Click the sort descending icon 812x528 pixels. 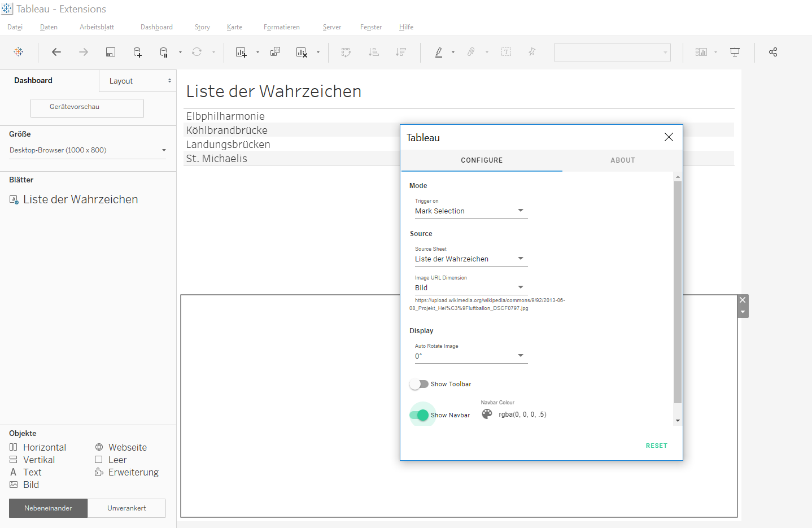tap(401, 52)
